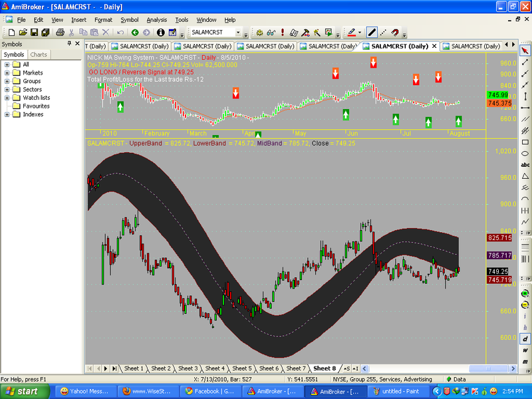Expand the Indexes tree node
The width and height of the screenshot is (532, 399).
click(x=7, y=114)
